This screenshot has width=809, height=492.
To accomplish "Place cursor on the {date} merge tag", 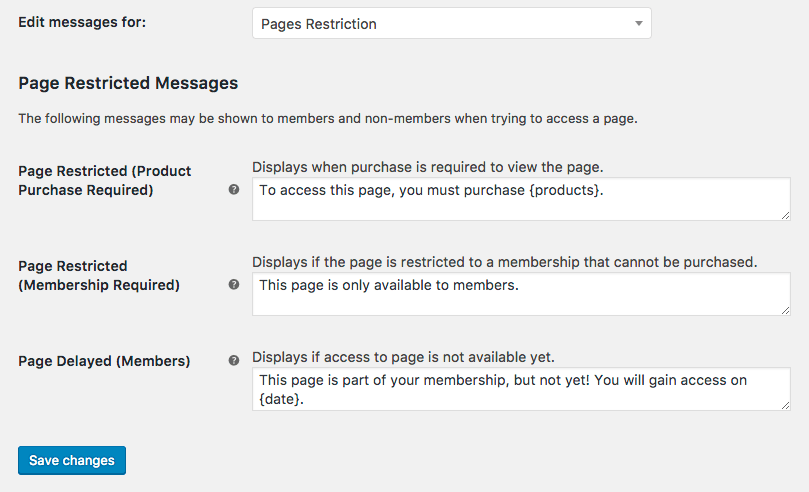I will (280, 399).
